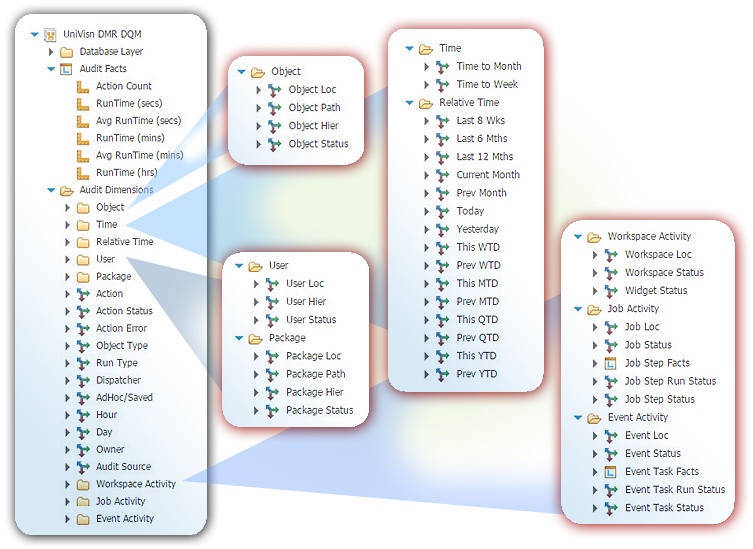Select the Prev QTD item

click(x=477, y=338)
